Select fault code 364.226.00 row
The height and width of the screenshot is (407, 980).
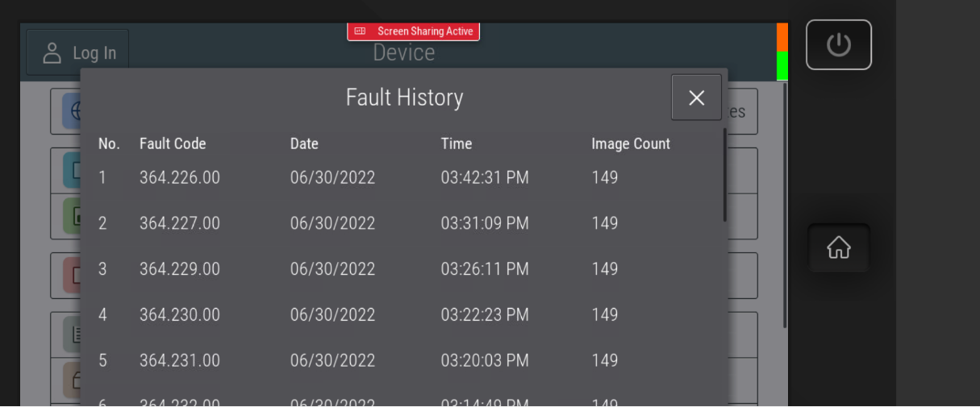pos(179,177)
